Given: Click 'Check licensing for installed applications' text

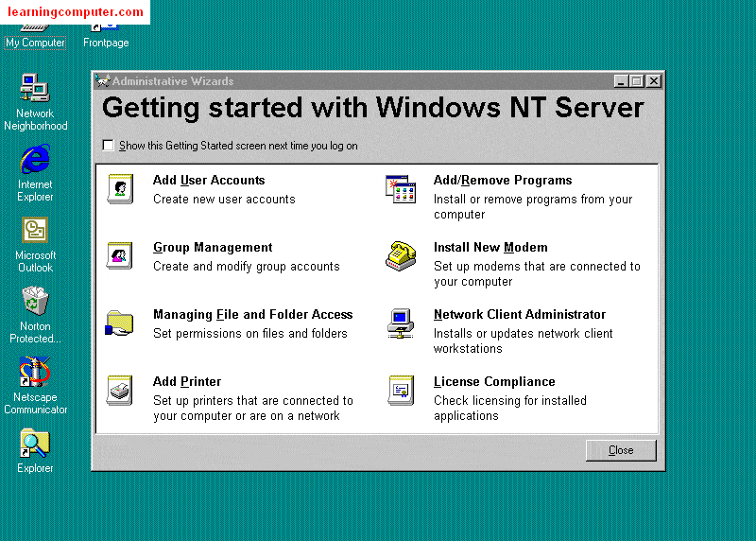Looking at the screenshot, I should pos(510,409).
